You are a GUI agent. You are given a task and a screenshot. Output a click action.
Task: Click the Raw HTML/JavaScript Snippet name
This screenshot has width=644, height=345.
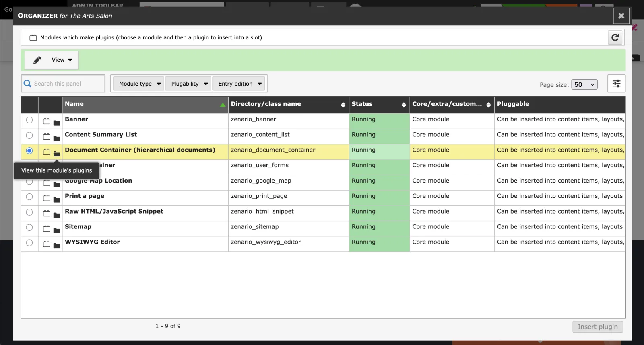(x=114, y=211)
